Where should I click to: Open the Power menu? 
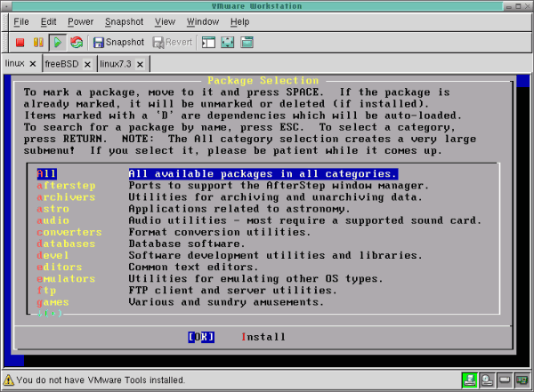point(80,21)
